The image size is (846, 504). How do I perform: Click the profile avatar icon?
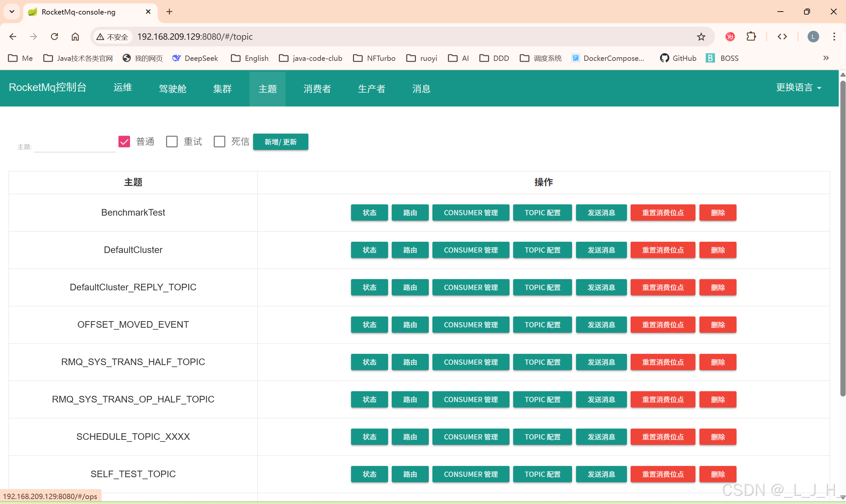[x=813, y=37]
